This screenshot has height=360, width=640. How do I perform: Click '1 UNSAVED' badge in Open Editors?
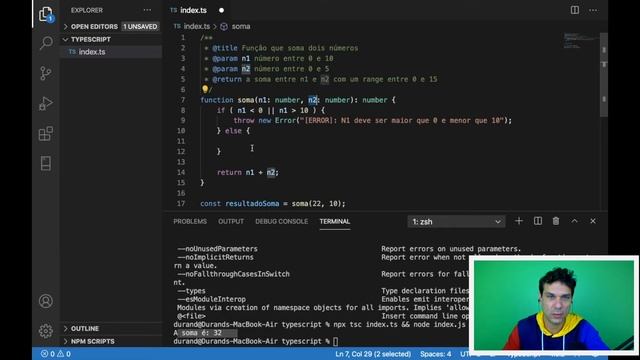(x=140, y=27)
